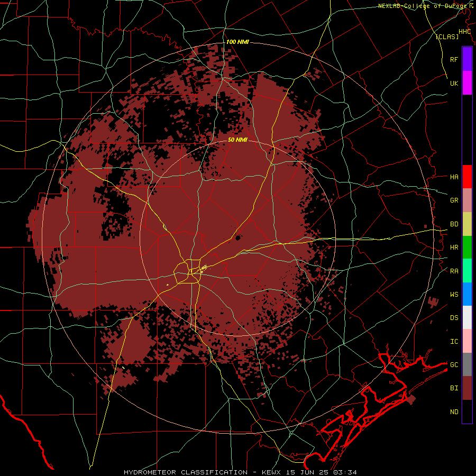Click the UK legend label
This screenshot has width=476, height=476.
coord(454,83)
